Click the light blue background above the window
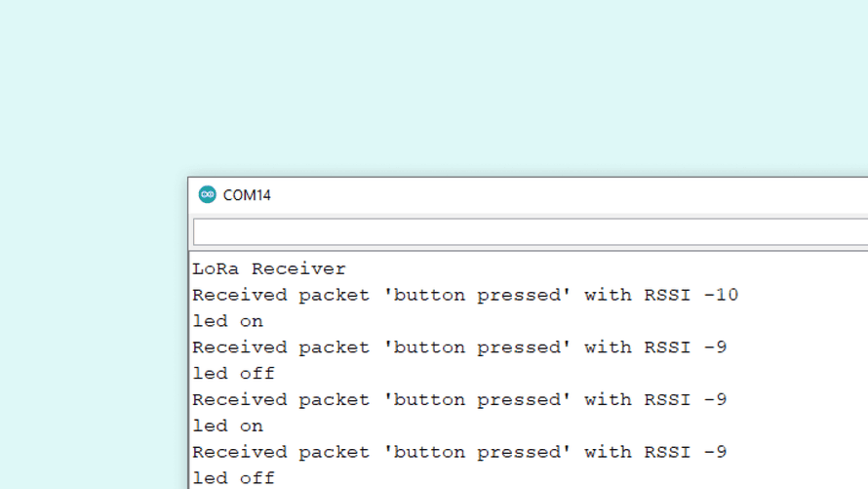This screenshot has width=868, height=489. [434, 88]
